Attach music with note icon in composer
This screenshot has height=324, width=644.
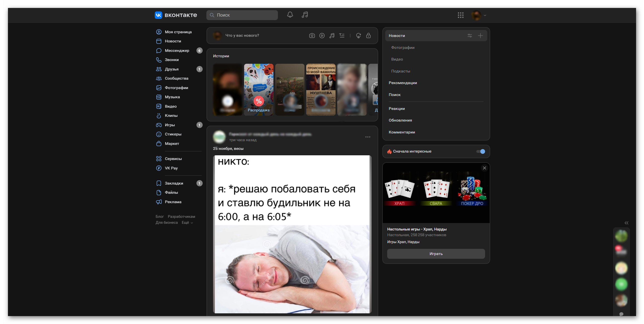coord(332,35)
